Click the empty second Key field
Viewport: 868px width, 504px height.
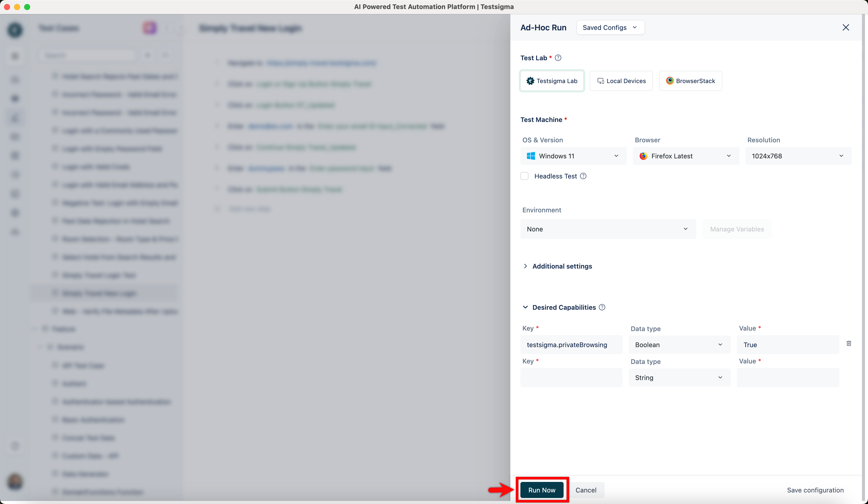click(571, 378)
